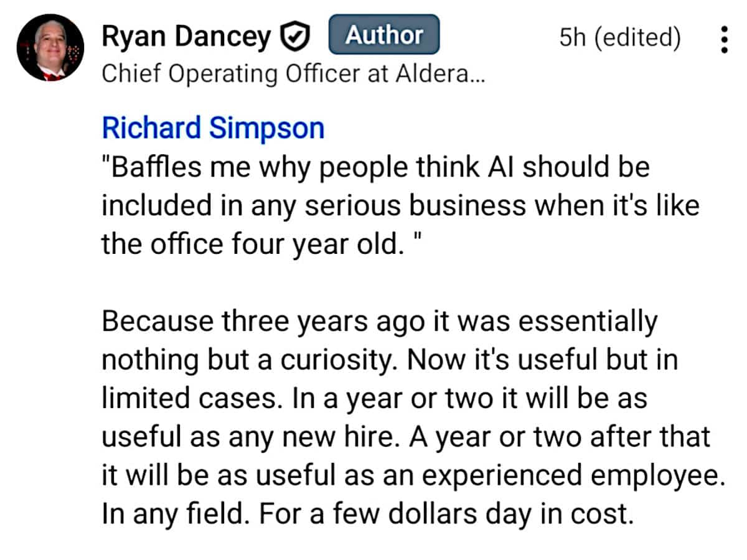Click the sentence "In any field."

[x=176, y=514]
